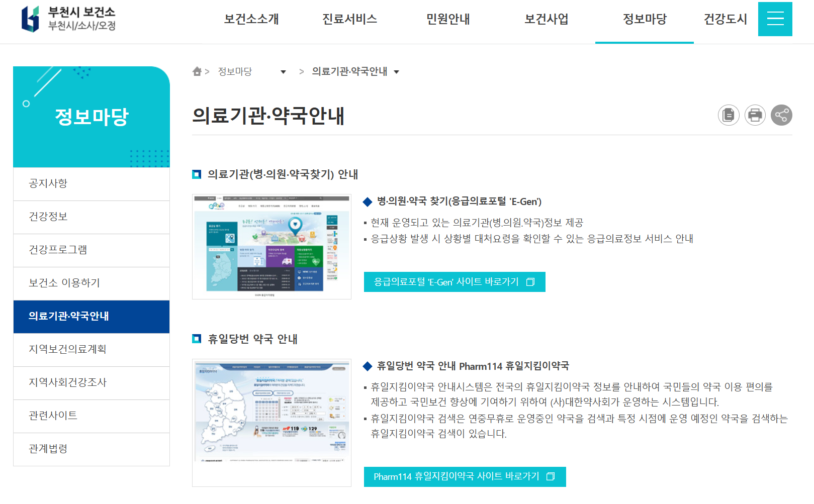814x504 pixels.
Task: Click the external-link icon on the Pharm114 button
Action: [550, 476]
